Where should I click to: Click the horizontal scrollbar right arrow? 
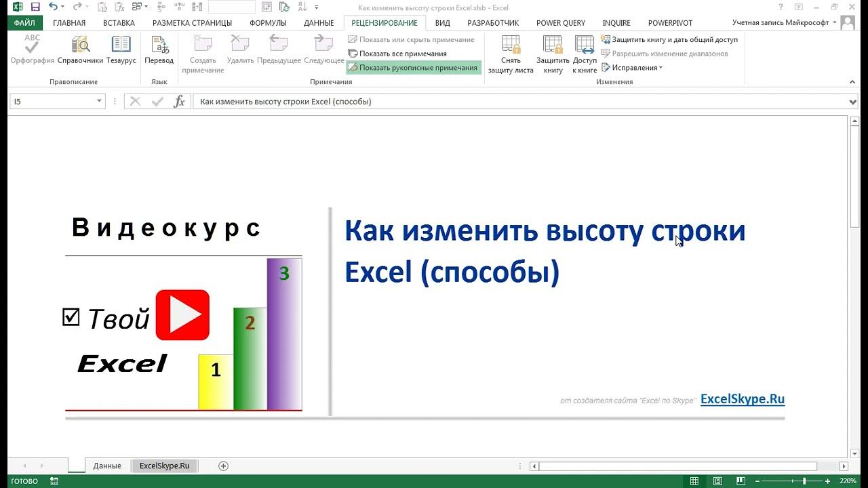click(844, 466)
